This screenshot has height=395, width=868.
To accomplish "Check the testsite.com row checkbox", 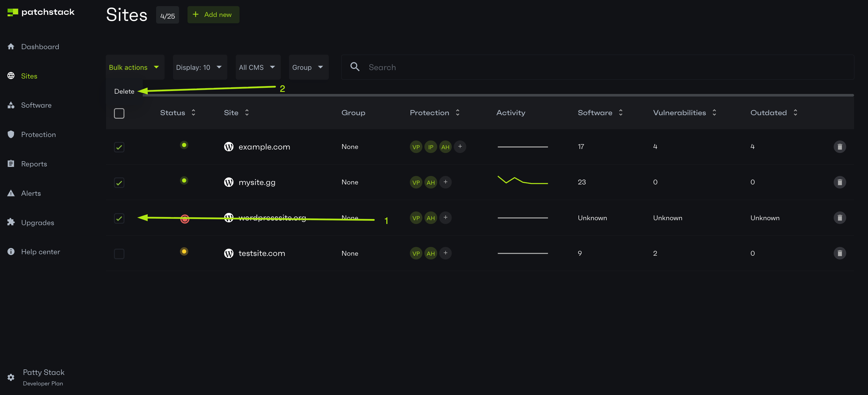I will [x=119, y=254].
